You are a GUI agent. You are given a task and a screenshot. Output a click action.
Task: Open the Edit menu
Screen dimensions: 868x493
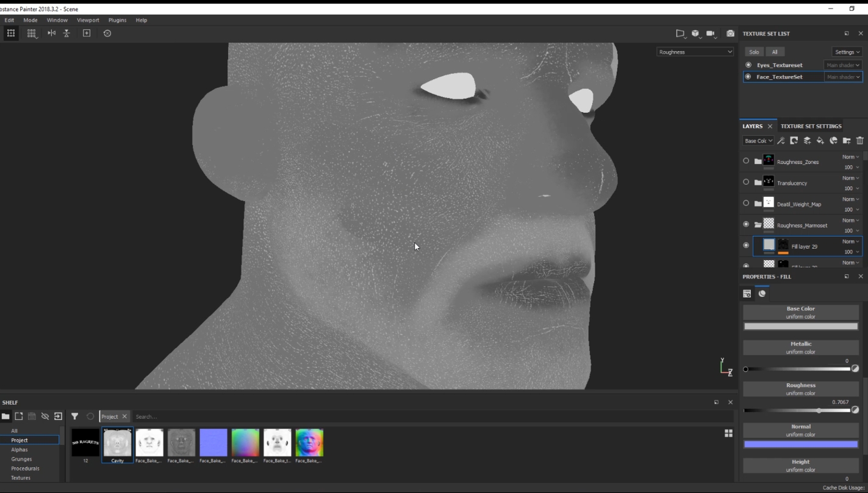point(9,20)
